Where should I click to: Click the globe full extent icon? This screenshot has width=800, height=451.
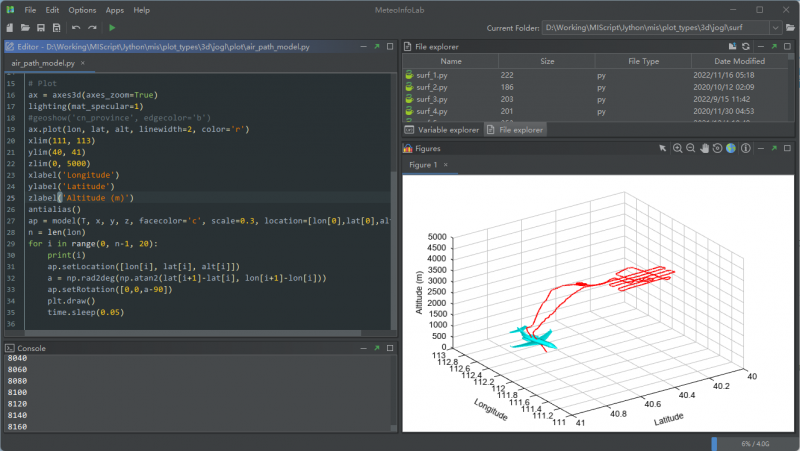731,148
